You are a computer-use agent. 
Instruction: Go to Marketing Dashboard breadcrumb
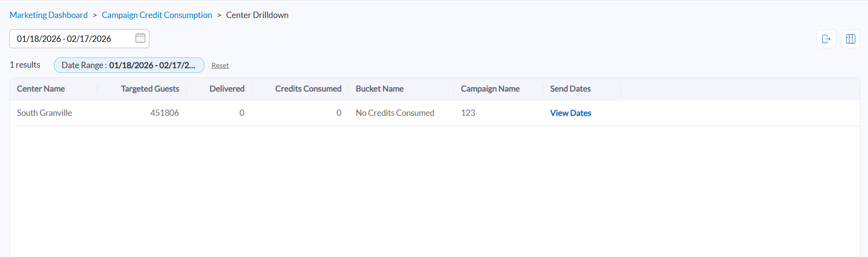(49, 15)
